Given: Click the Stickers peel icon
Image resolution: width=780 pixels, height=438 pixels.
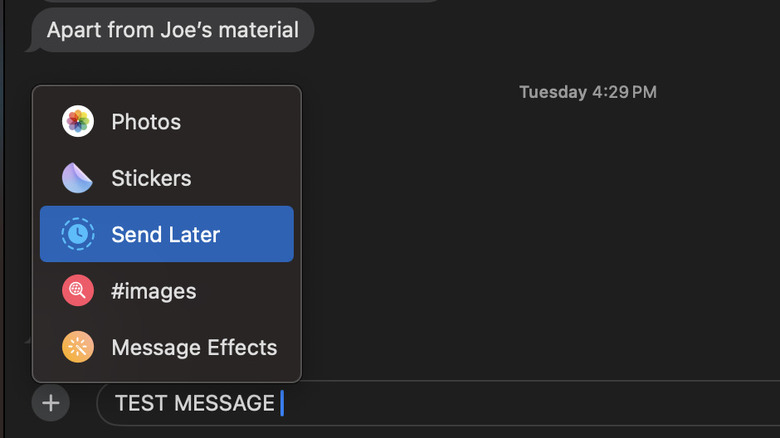Looking at the screenshot, I should point(77,178).
